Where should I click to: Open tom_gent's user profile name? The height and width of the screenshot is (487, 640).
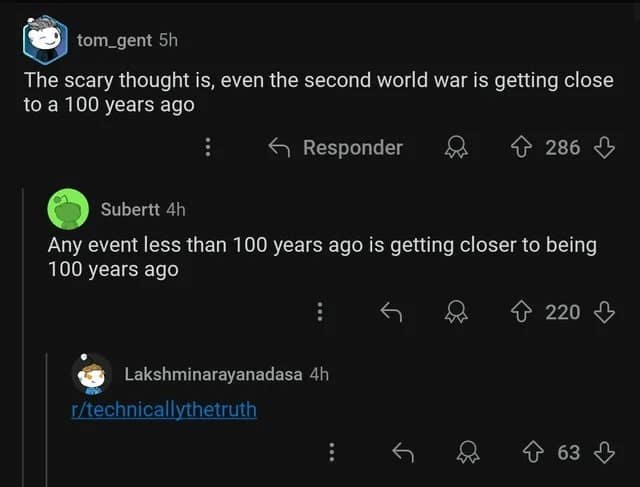115,40
